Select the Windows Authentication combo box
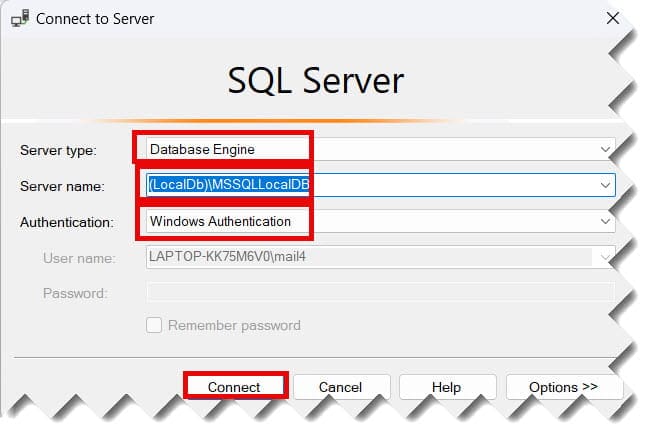This screenshot has height=434, width=648. (380, 221)
